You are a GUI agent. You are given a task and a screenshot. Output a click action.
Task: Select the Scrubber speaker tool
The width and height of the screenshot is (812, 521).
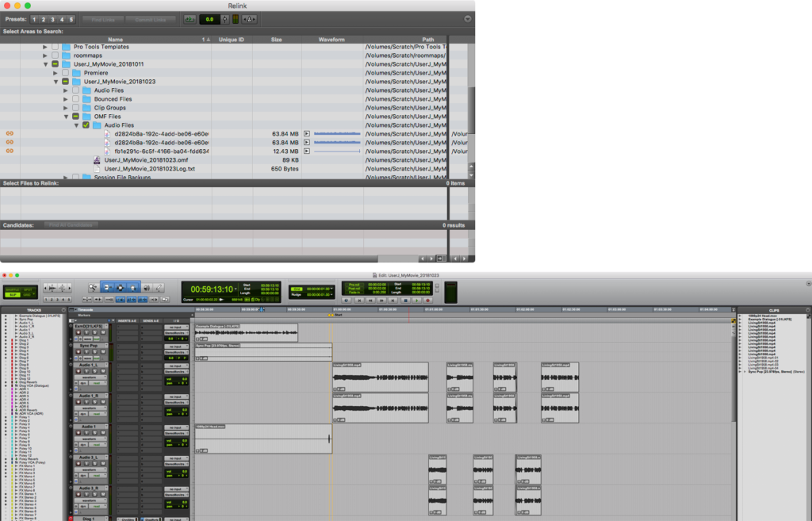click(x=147, y=288)
